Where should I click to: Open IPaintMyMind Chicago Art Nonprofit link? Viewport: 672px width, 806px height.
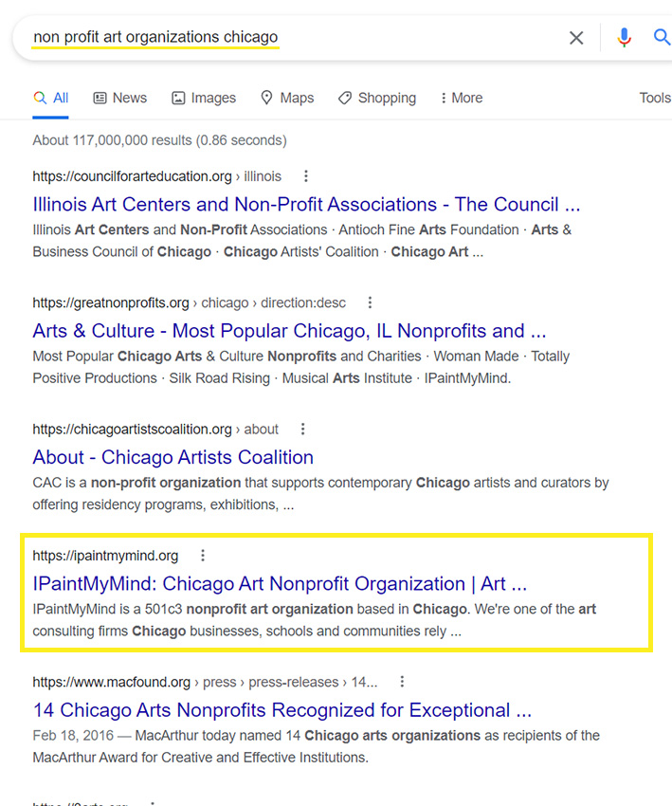point(280,583)
